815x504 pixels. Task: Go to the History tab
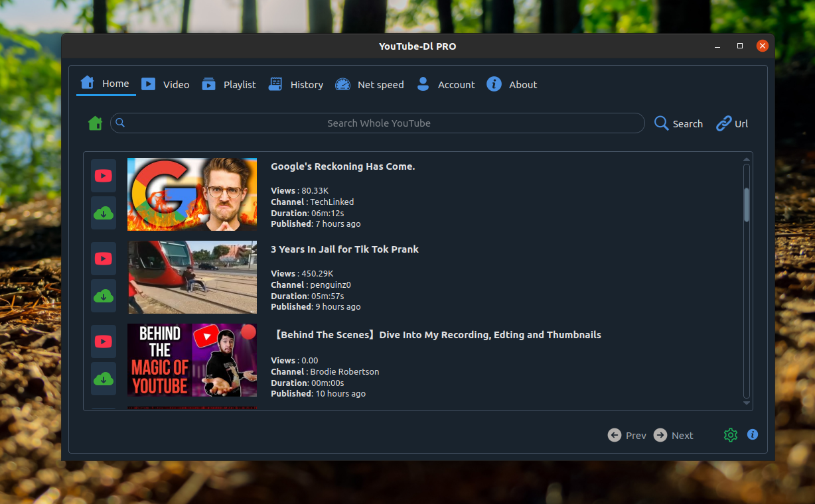click(295, 84)
